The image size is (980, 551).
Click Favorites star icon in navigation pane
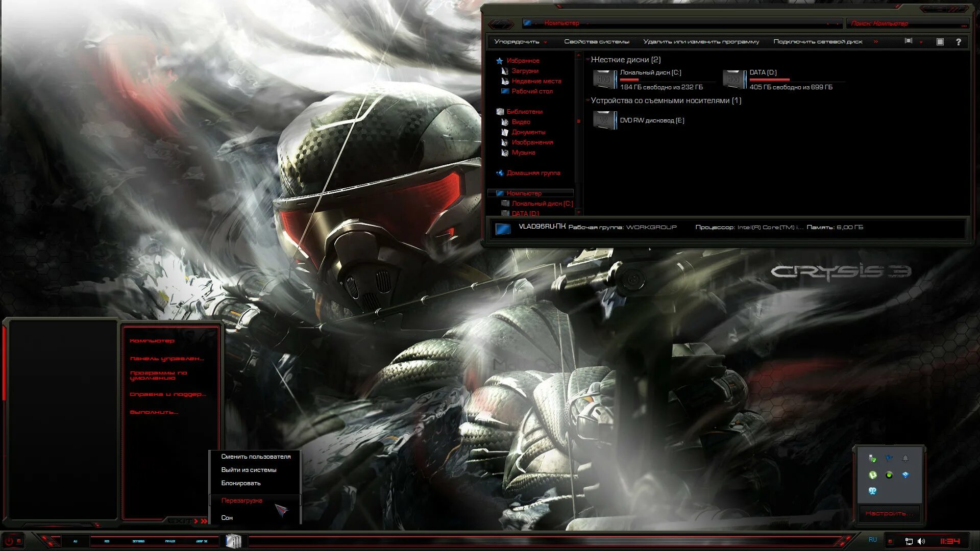500,61
